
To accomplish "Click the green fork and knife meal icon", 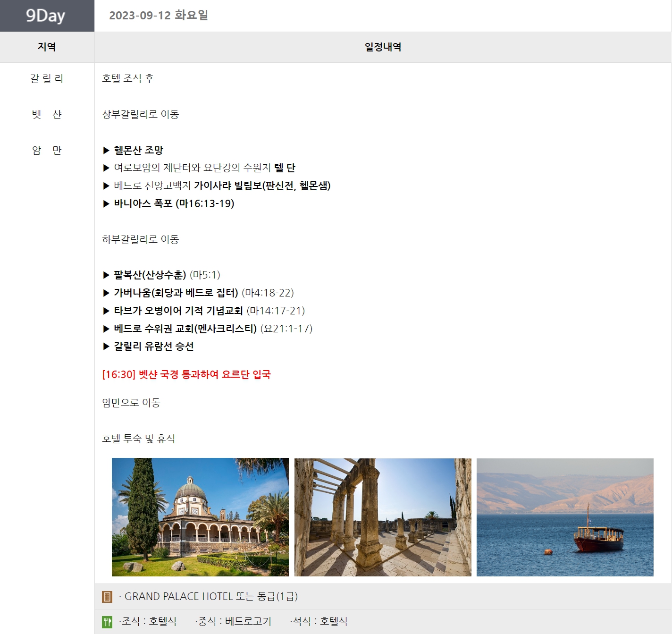I will pos(107,622).
